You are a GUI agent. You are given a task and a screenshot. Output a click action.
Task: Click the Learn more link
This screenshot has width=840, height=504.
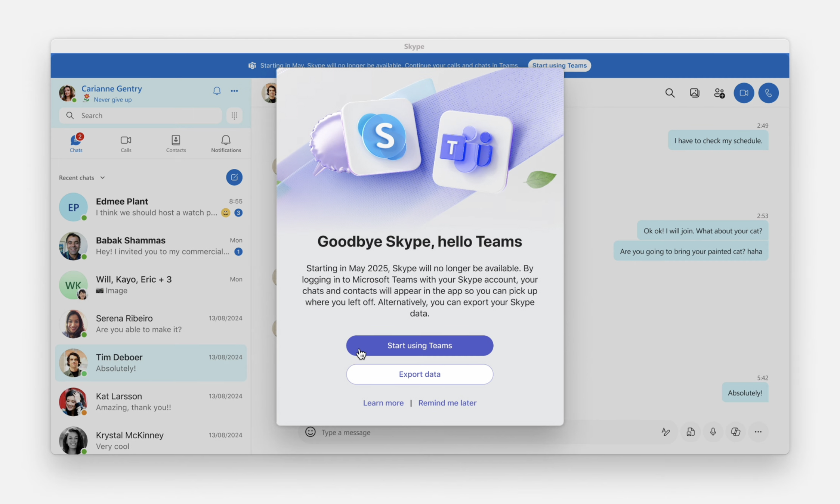pyautogui.click(x=383, y=403)
